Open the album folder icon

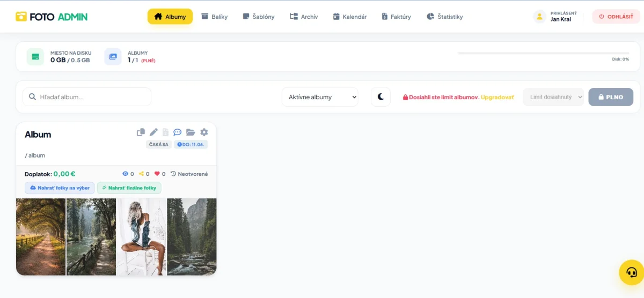coord(191,132)
